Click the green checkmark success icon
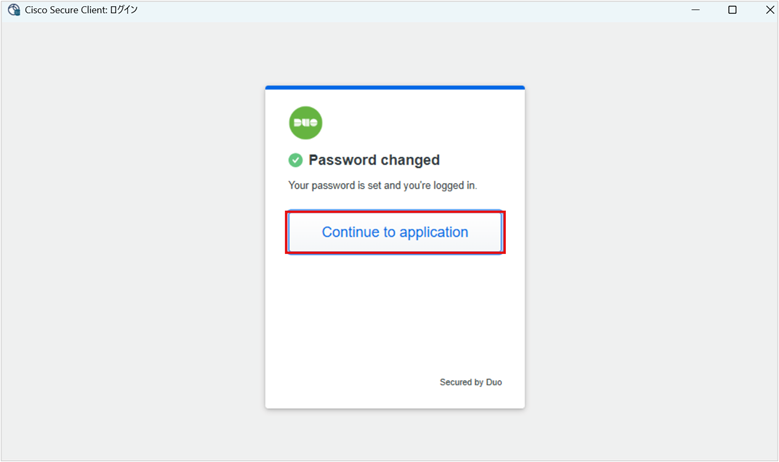Viewport: 779px width, 462px height. tap(295, 160)
